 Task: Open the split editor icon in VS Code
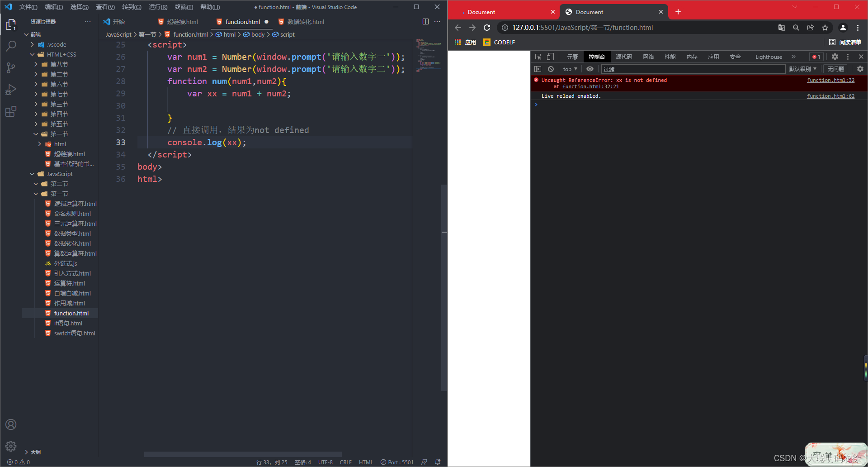pos(425,21)
